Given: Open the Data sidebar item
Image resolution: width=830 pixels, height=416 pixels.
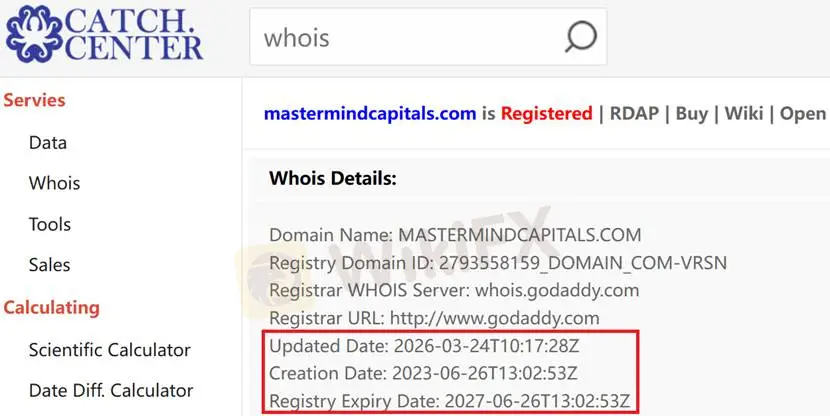Looking at the screenshot, I should click(x=48, y=142).
